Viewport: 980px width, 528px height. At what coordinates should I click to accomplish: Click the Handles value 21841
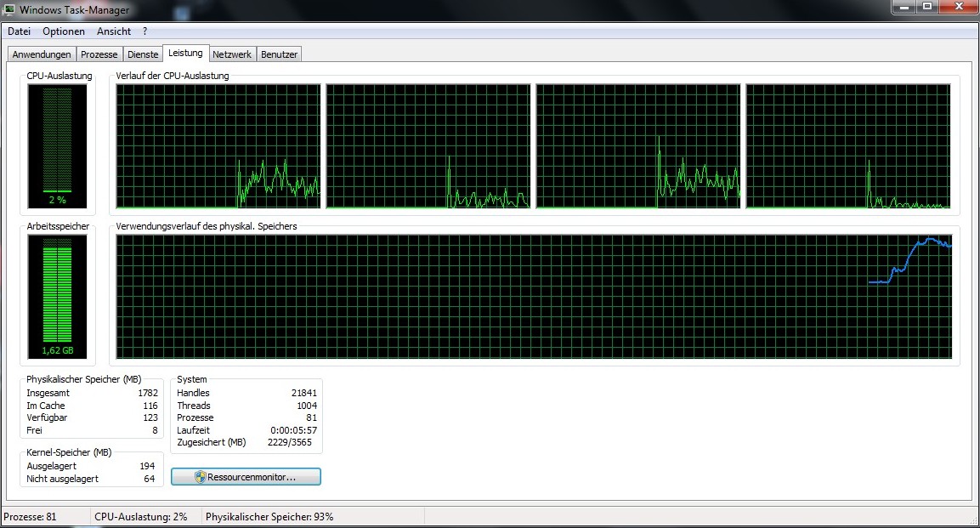pos(304,393)
